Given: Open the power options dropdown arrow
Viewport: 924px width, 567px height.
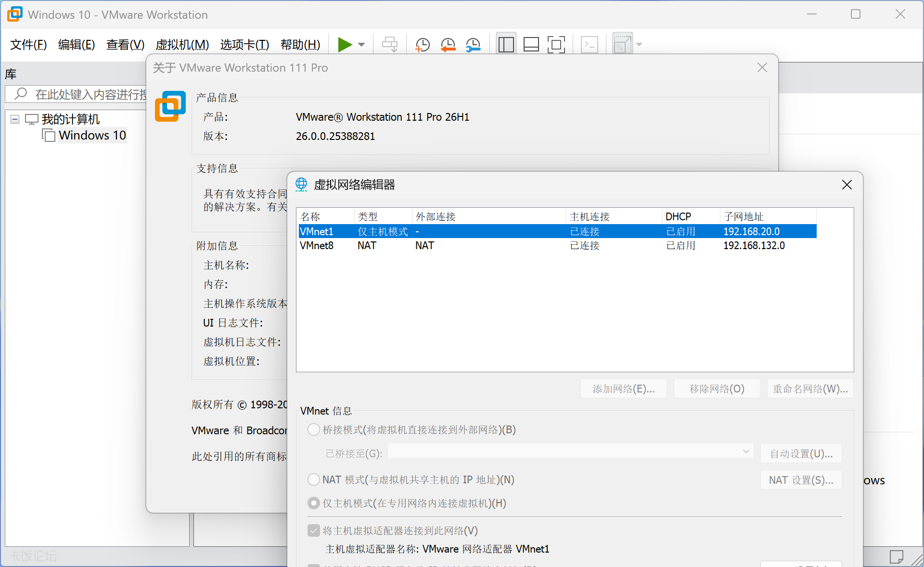Looking at the screenshot, I should click(x=361, y=45).
